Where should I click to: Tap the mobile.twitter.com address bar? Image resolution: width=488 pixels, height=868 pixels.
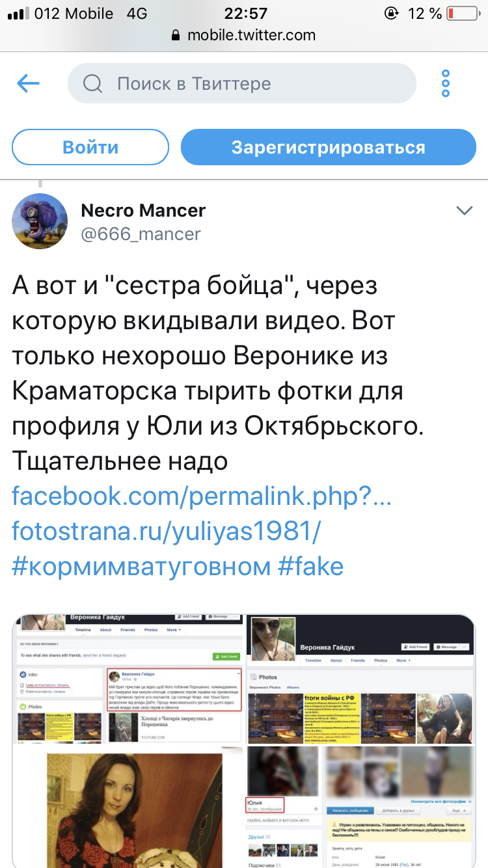tap(251, 36)
